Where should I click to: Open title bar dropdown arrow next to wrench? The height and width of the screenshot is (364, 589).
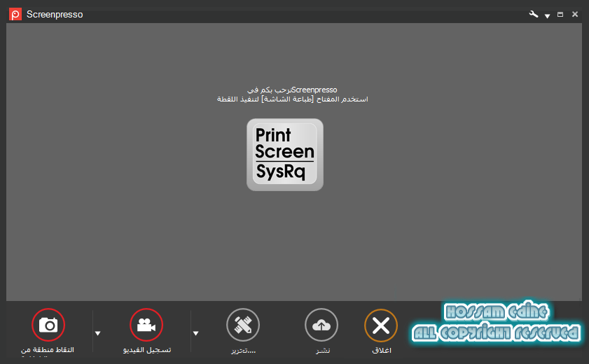click(547, 16)
